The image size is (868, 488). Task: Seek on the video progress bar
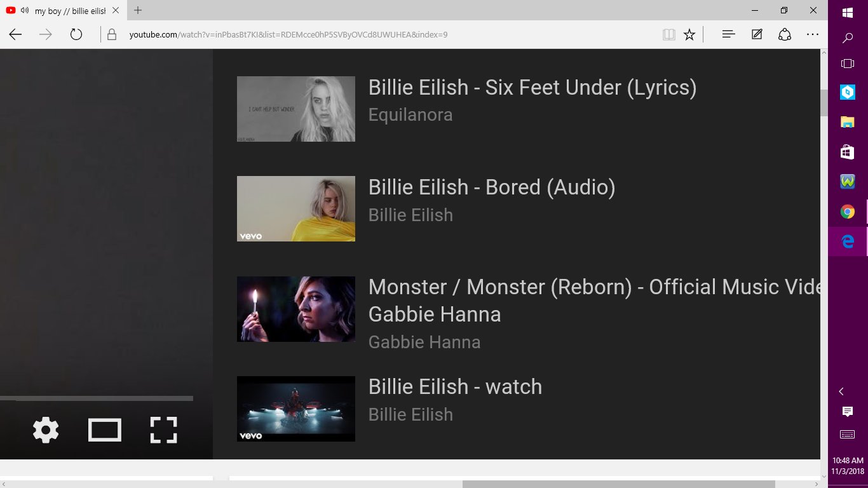[97, 398]
